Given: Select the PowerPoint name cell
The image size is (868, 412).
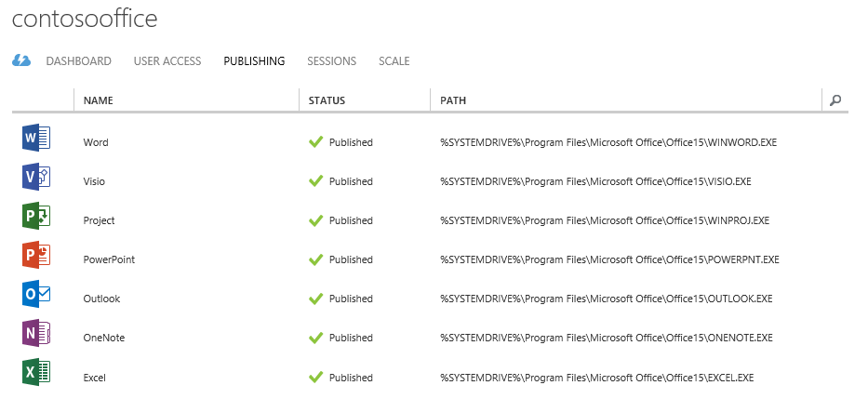Looking at the screenshot, I should point(109,259).
